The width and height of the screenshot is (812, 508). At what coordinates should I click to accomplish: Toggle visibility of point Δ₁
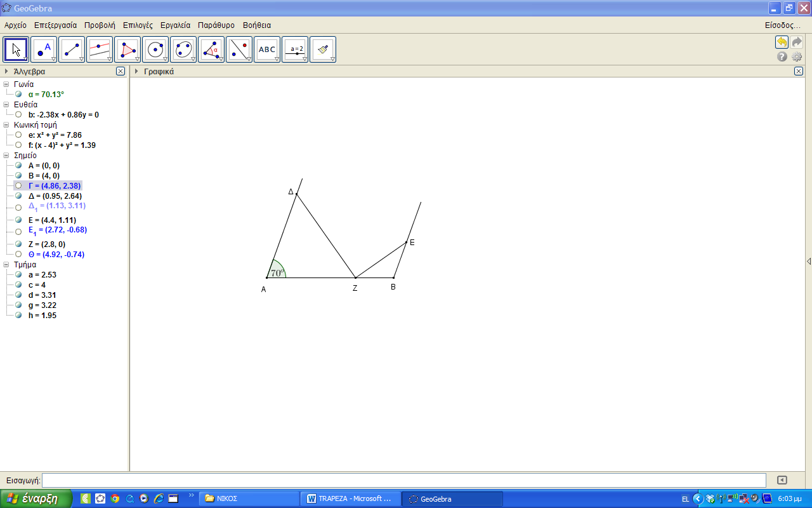coord(18,207)
